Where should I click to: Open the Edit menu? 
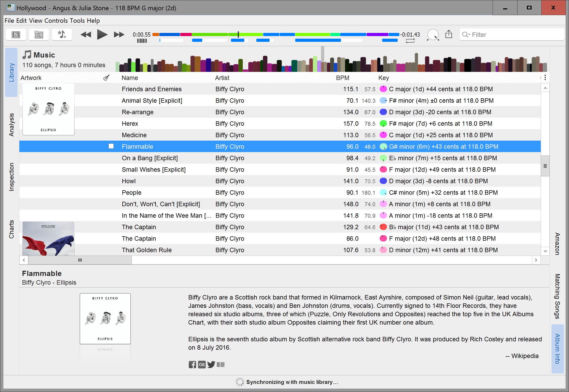pos(21,21)
